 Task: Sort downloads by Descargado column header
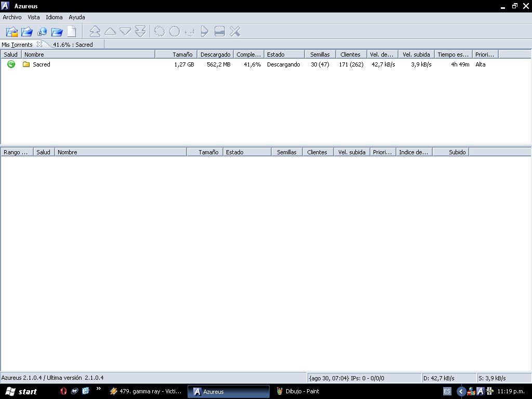pos(216,54)
